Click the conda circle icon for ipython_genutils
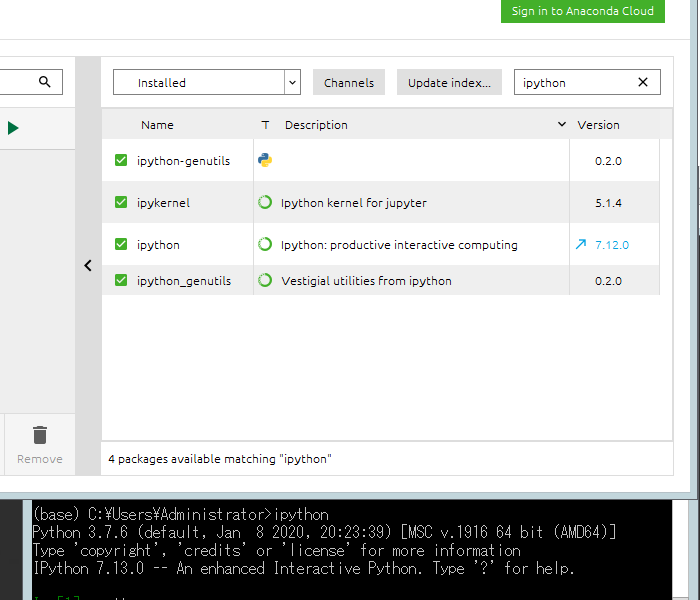Viewport: 700px width, 600px height. (265, 280)
